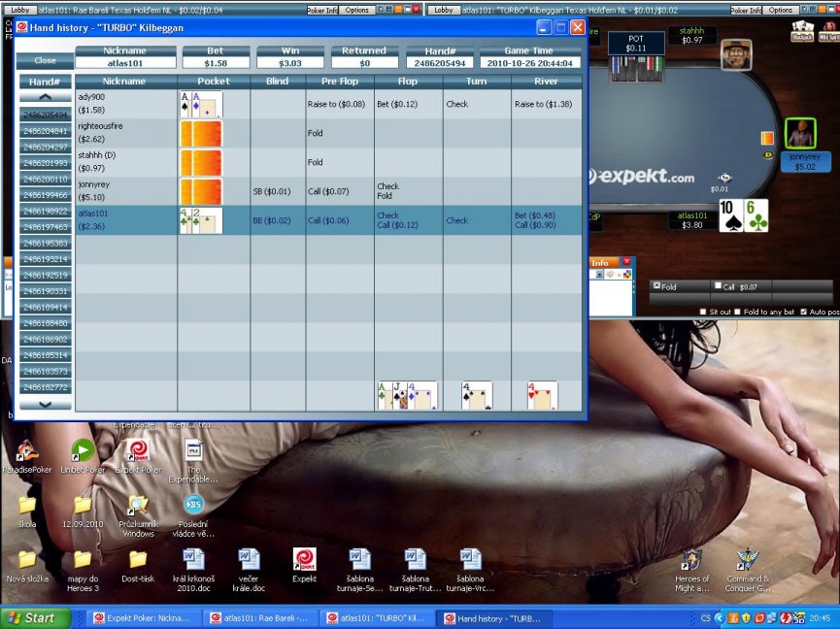
Task: Click stahhh's cowboy avatar at the table
Action: (x=736, y=54)
